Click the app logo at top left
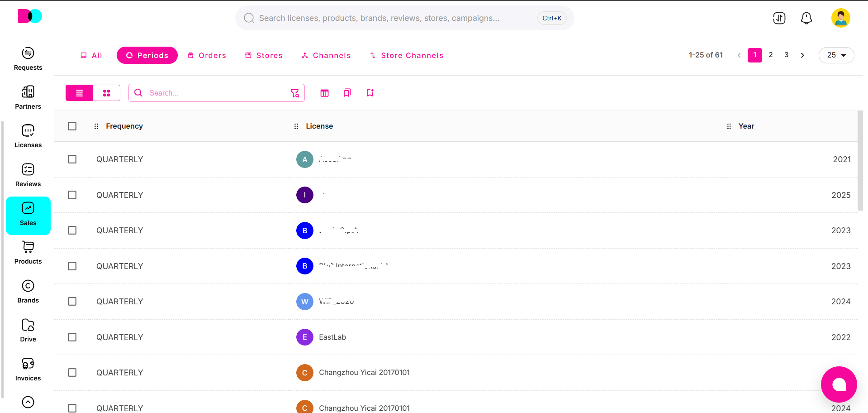Viewport: 868px width, 413px height. click(30, 16)
